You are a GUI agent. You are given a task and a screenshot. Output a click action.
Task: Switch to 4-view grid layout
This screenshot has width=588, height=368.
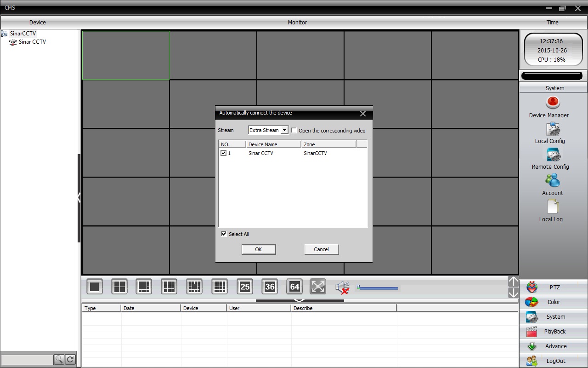pos(119,287)
